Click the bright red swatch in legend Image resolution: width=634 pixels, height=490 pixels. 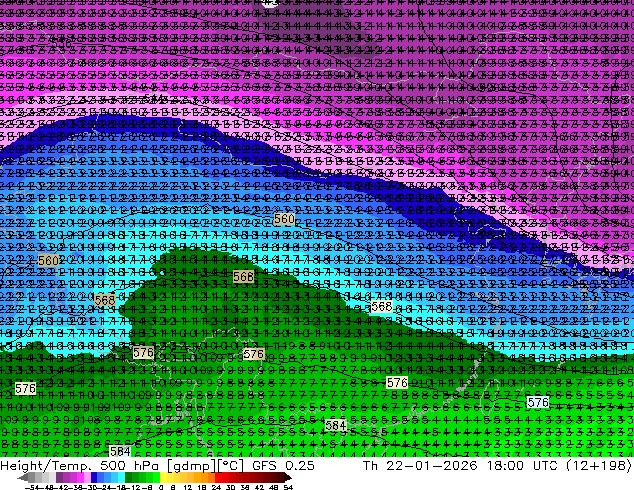coord(218,477)
